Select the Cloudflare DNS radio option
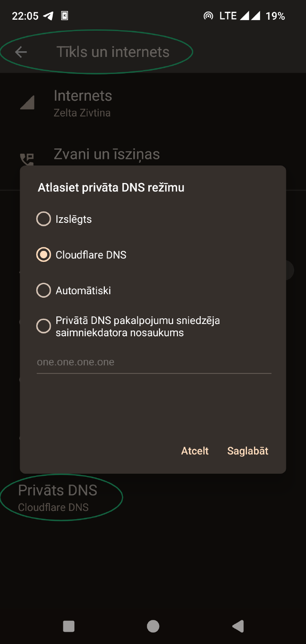Image resolution: width=306 pixels, height=644 pixels. click(x=44, y=255)
